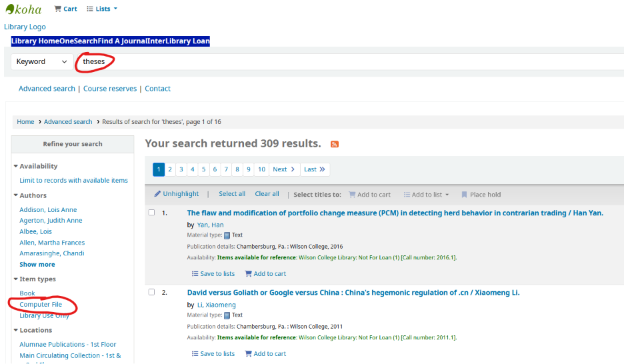Collapse the Item types facet
Viewport: 624px width, 364px height.
coord(35,279)
